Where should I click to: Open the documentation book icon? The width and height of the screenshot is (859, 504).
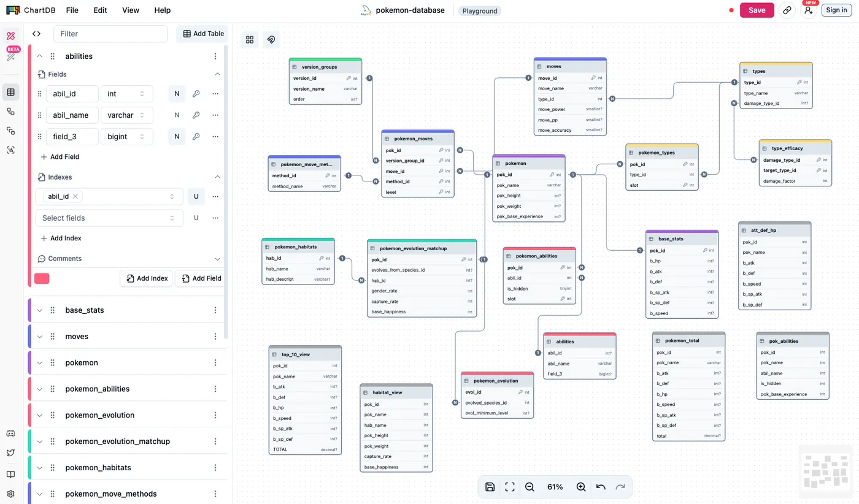pyautogui.click(x=10, y=474)
